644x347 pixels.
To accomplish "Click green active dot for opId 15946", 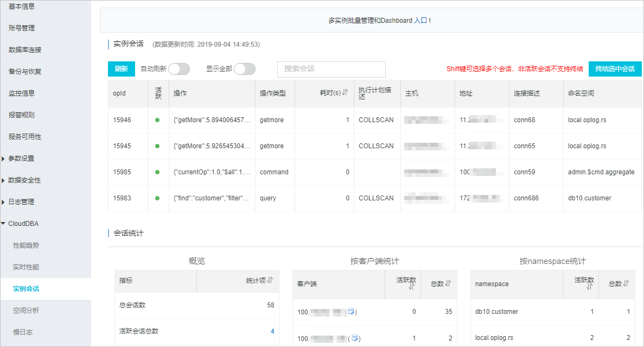I will point(157,120).
